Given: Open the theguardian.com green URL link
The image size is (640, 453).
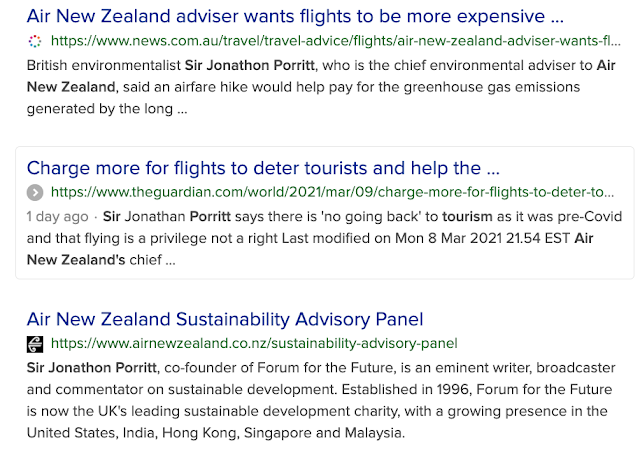Looking at the screenshot, I should (332, 192).
